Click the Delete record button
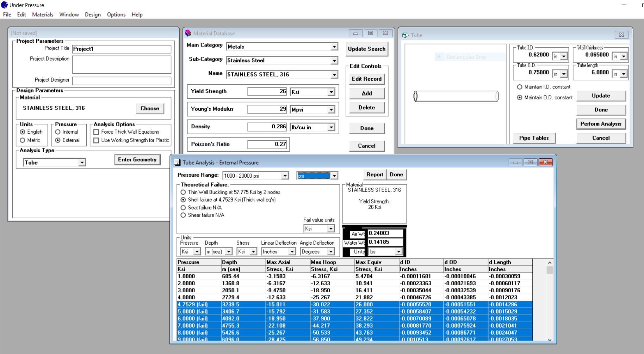Screen dimensions: 644x354 click(x=367, y=108)
